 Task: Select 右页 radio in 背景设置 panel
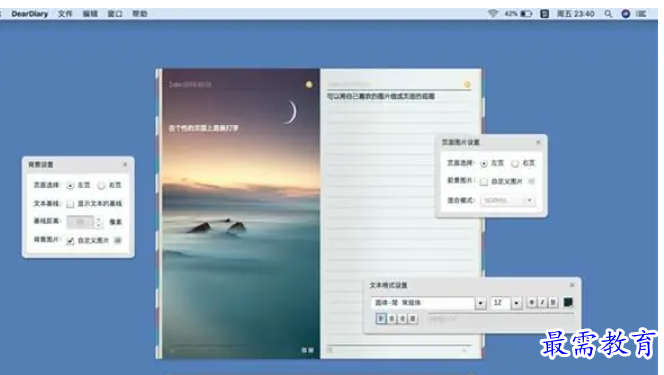[101, 185]
